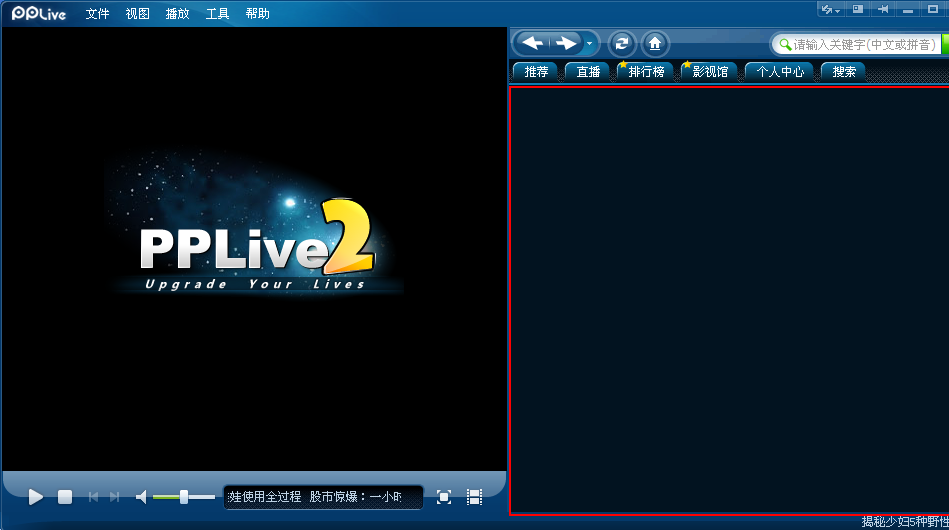
Task: Go forward with the right arrow button
Action: (x=566, y=44)
